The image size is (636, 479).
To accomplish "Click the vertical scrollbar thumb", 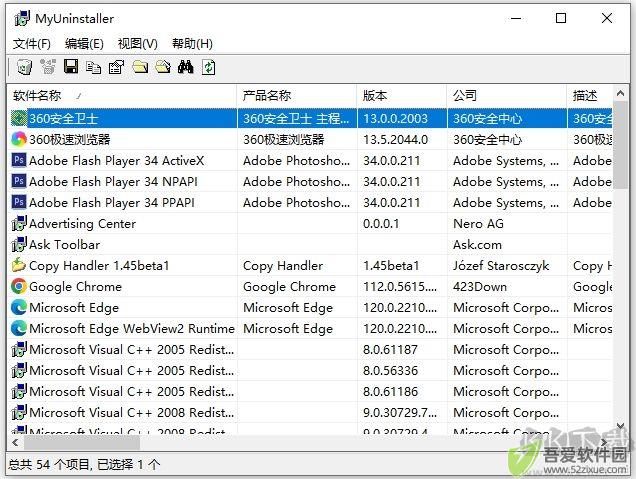I will pos(620,145).
